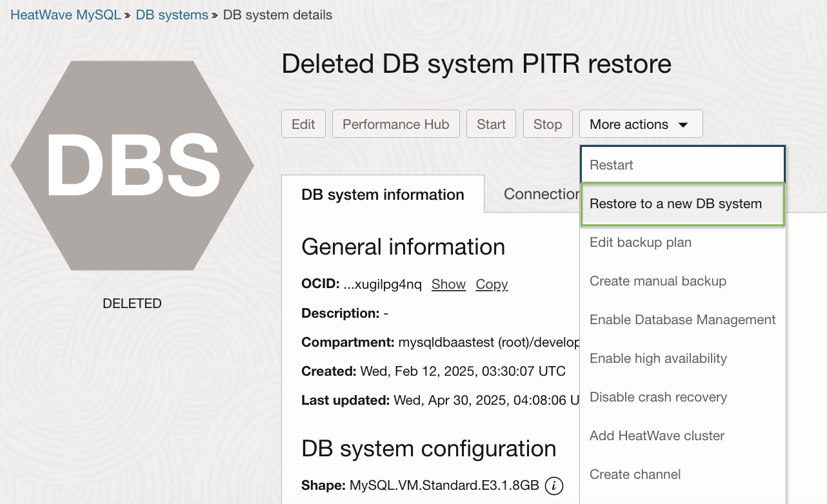This screenshot has width=827, height=504.
Task: Add a HeatWave cluster
Action: click(x=657, y=436)
